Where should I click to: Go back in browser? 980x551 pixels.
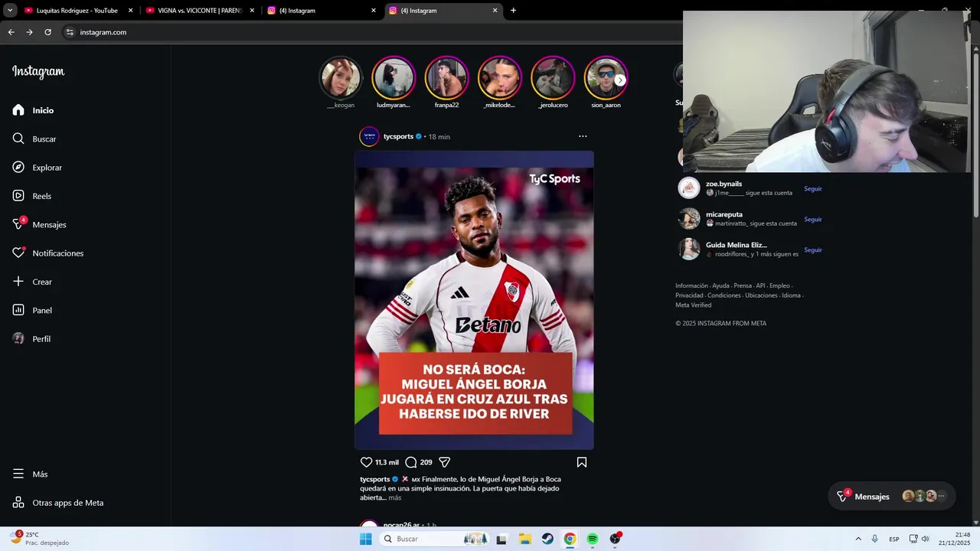point(11,32)
